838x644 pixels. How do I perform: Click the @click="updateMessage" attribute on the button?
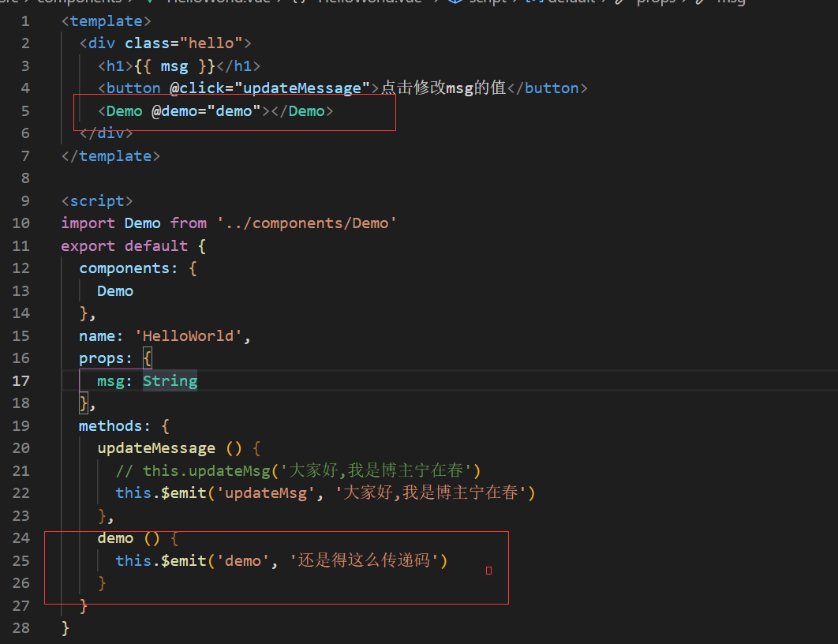tap(270, 88)
